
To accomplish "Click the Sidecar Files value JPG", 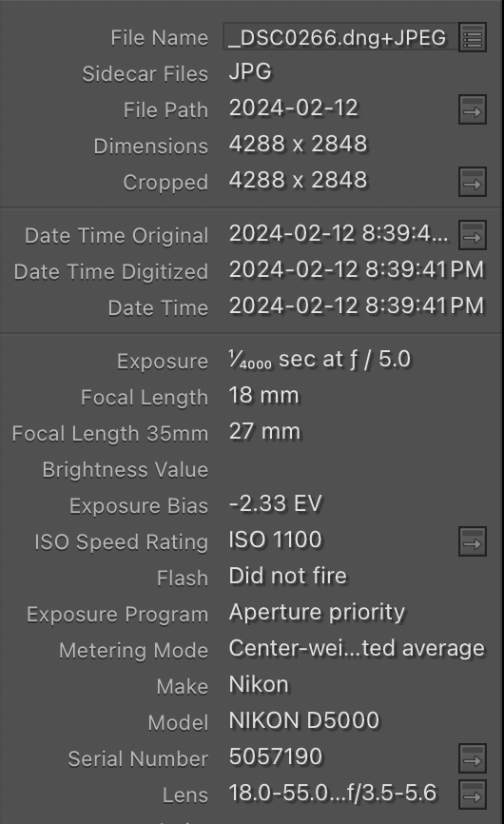I will (x=250, y=72).
